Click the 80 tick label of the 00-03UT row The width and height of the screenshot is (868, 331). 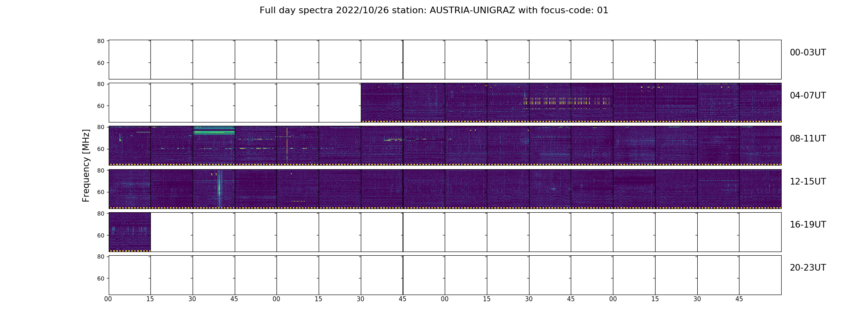point(100,41)
